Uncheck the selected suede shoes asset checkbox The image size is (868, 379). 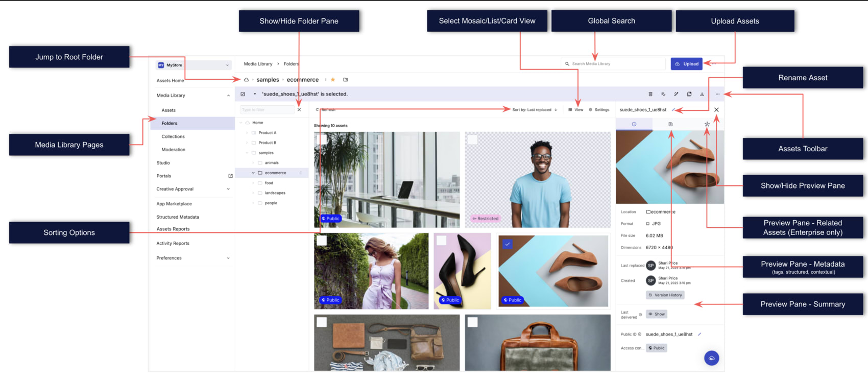tap(507, 244)
